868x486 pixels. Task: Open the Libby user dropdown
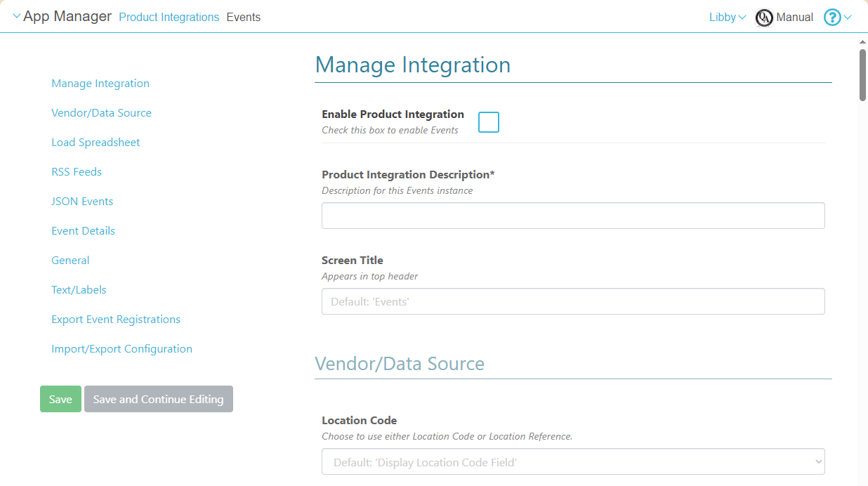click(x=727, y=18)
